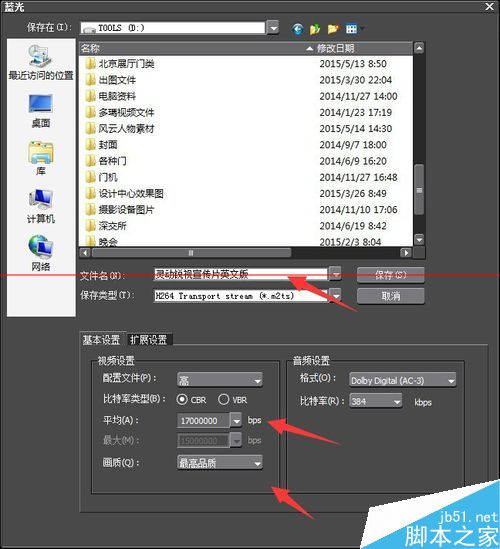Image resolution: width=500 pixels, height=549 pixels.
Task: Select folder icon of 封面
Action: (90, 145)
